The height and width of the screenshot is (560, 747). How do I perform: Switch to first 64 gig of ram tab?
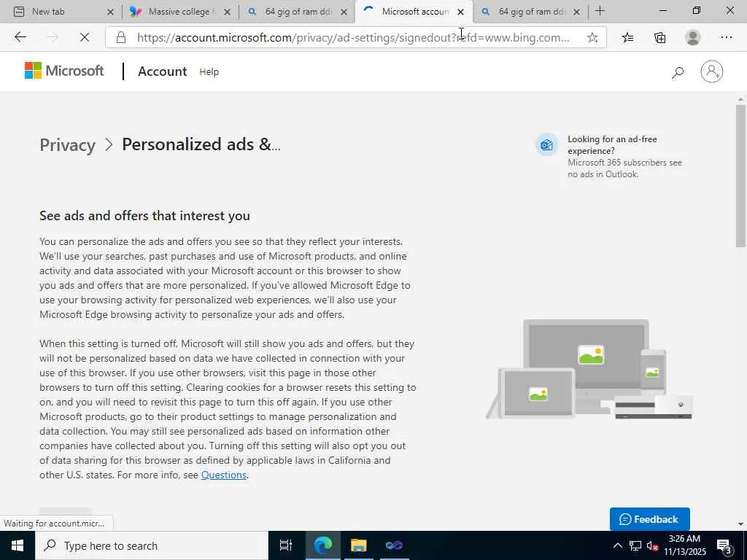pyautogui.click(x=296, y=12)
